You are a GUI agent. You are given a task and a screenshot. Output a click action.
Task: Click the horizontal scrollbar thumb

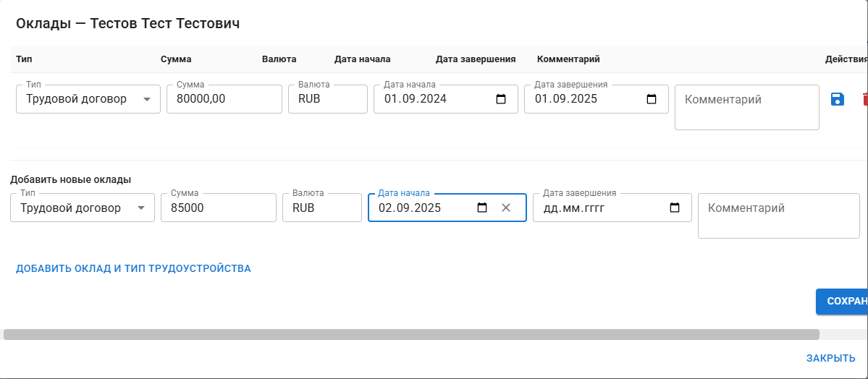pos(411,334)
